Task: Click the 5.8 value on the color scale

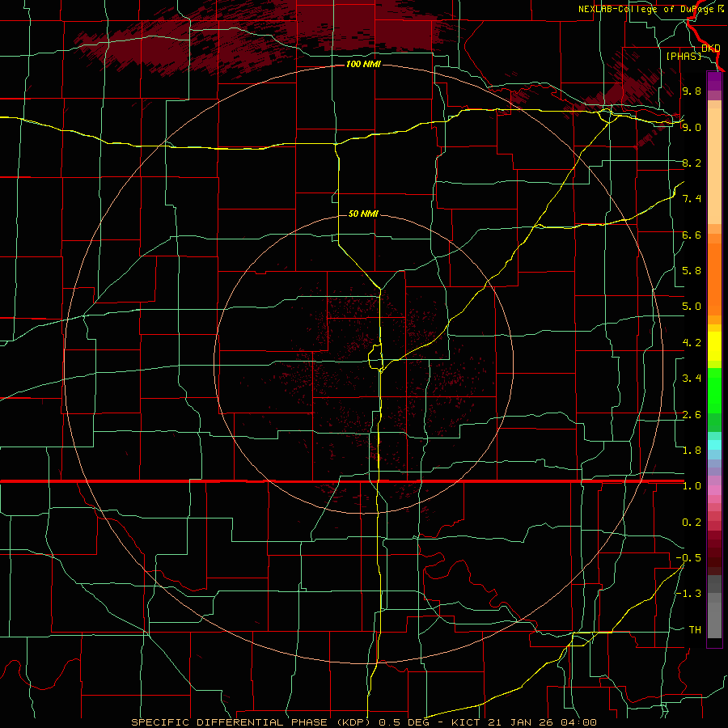Action: [692, 271]
